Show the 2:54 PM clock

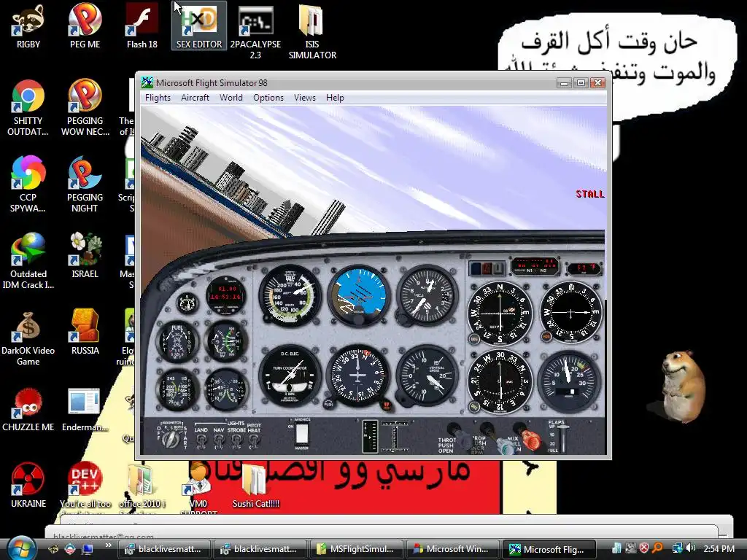click(x=719, y=548)
